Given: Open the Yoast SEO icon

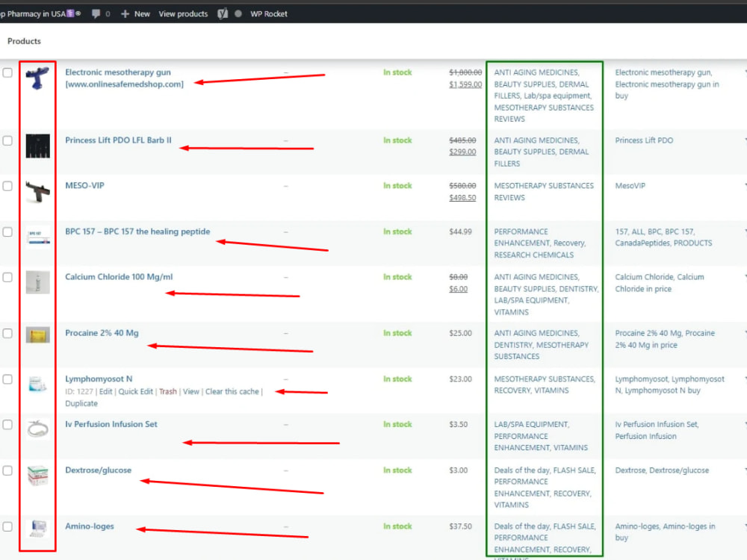Looking at the screenshot, I should pyautogui.click(x=223, y=13).
